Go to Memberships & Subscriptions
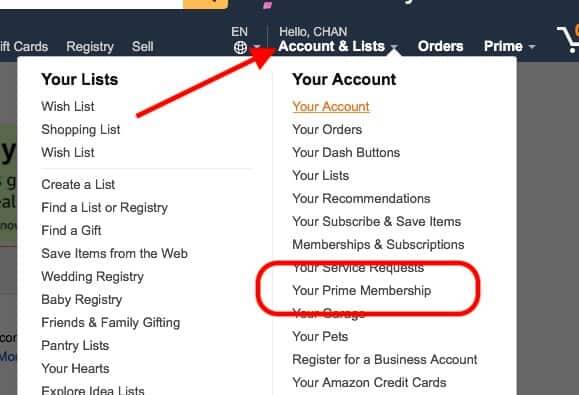 [378, 244]
